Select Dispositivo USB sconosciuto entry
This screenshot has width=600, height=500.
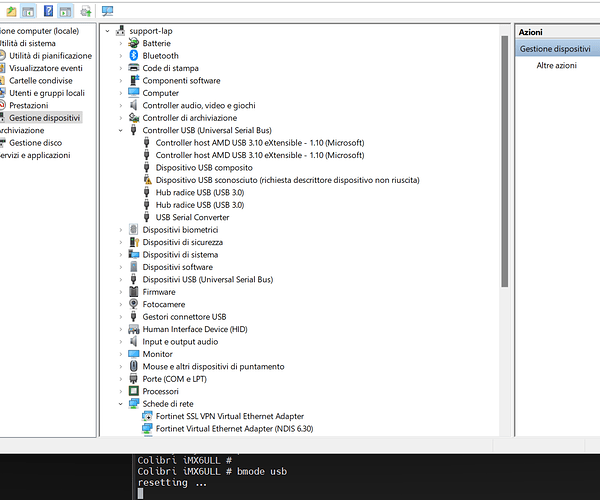tap(287, 180)
